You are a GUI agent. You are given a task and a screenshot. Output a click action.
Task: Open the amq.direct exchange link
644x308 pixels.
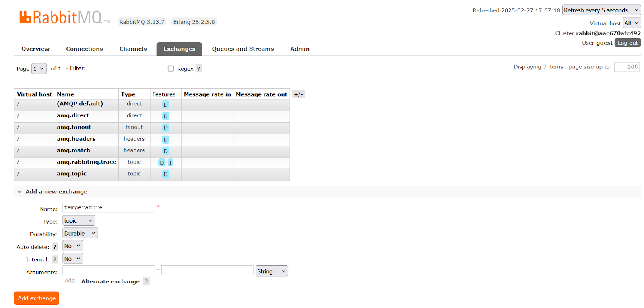[73, 115]
